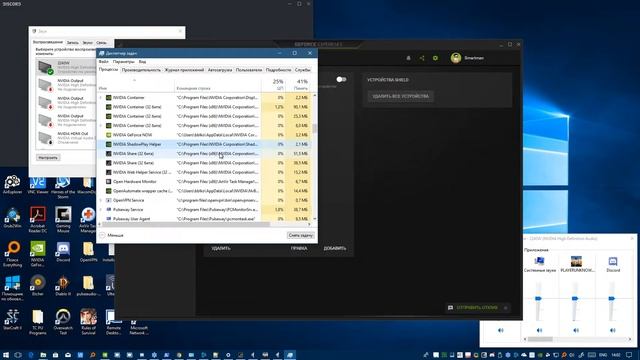
Task: Launch Discord from the desktop
Action: click(63, 251)
